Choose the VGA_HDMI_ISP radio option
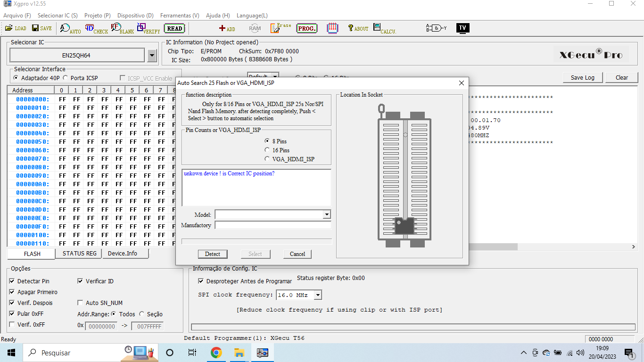 coord(268,159)
